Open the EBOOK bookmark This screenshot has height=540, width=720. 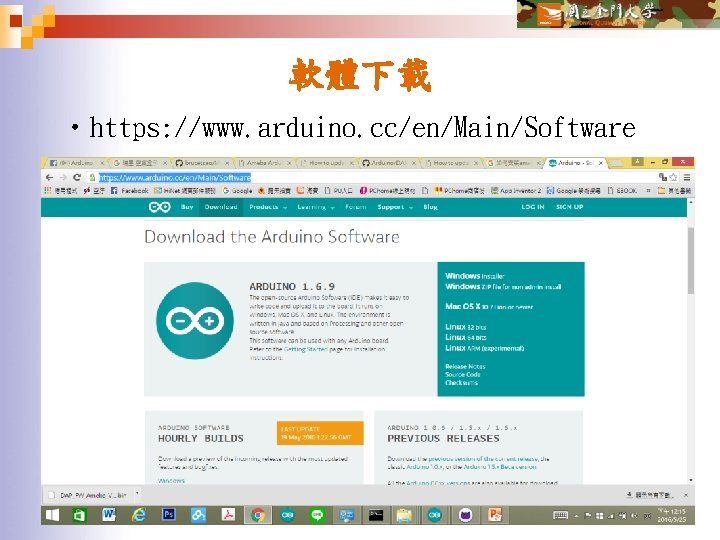(x=622, y=191)
